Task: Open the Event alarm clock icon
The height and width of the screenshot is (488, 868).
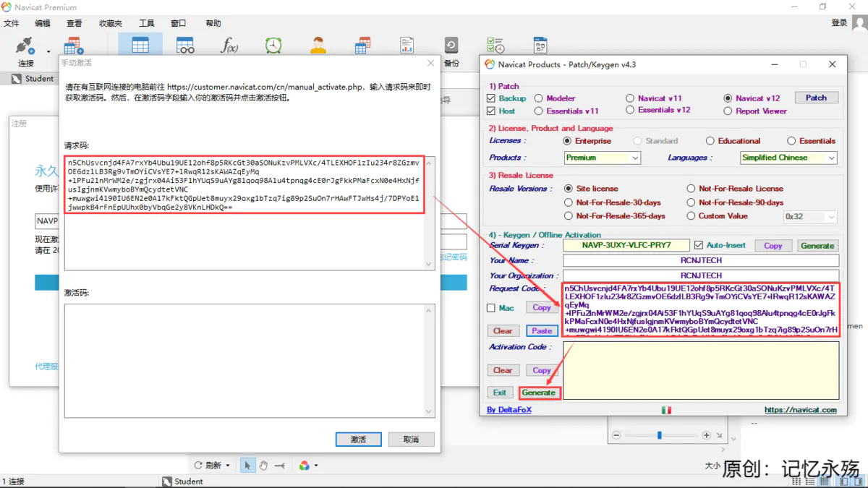Action: point(273,46)
